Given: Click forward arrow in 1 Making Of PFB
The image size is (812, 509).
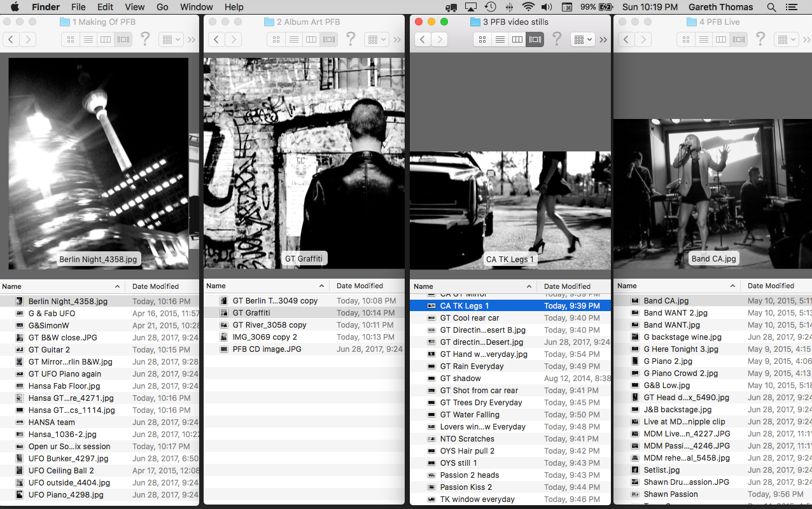Looking at the screenshot, I should [x=27, y=39].
